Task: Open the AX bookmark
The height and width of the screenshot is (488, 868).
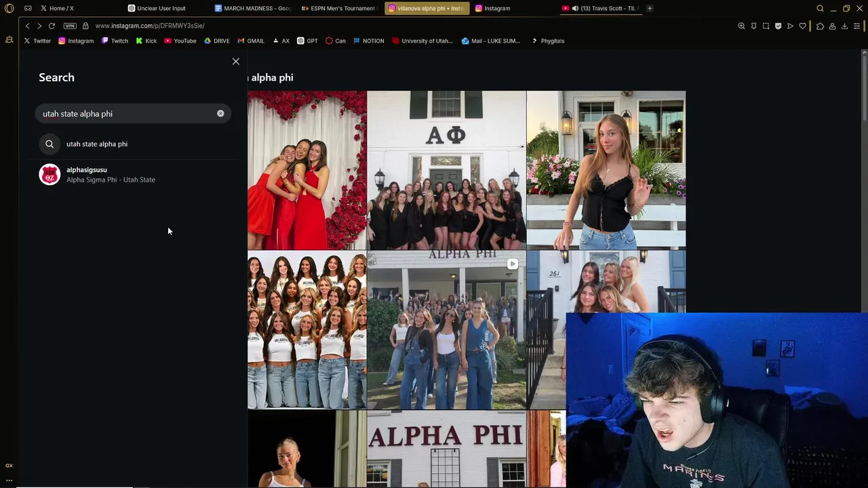Action: (x=281, y=41)
